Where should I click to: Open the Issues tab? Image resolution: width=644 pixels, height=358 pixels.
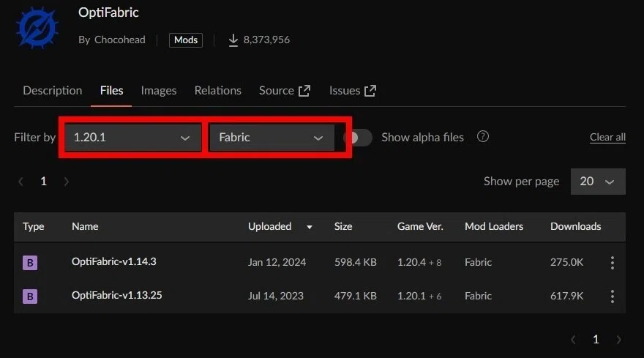point(345,91)
